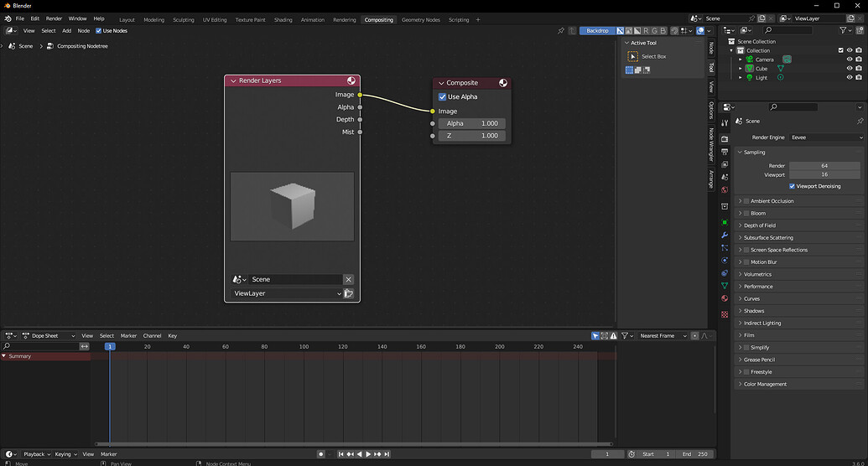Open the node editor Add menu

[x=66, y=31]
